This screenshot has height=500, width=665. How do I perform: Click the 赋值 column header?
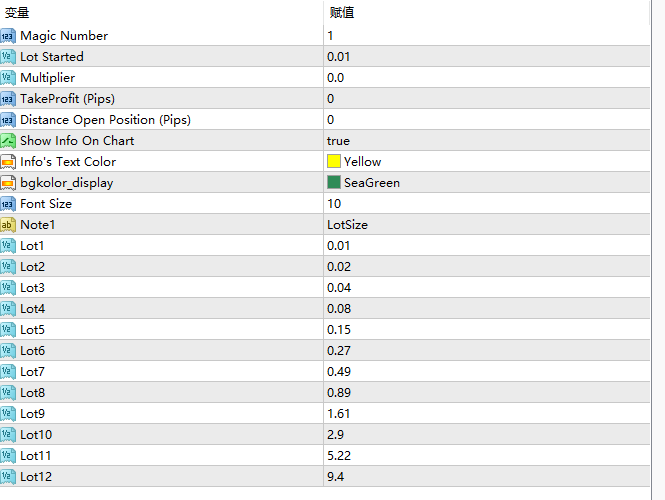(x=341, y=13)
